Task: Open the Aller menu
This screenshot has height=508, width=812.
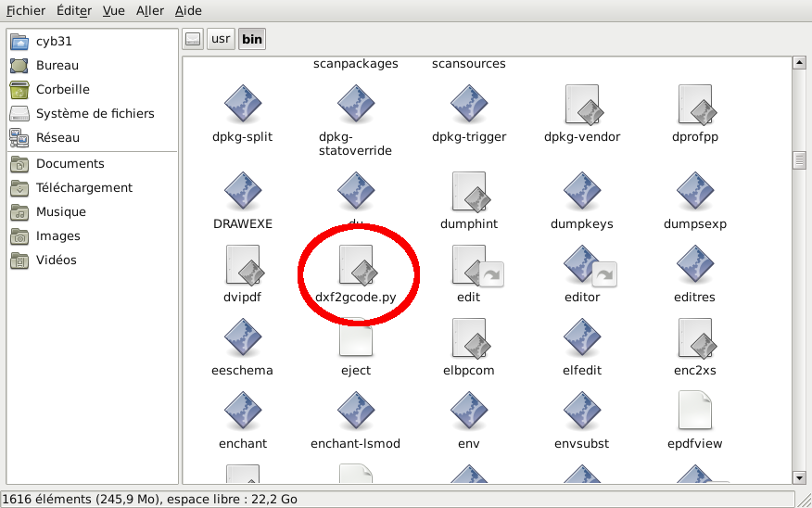Action: (149, 11)
